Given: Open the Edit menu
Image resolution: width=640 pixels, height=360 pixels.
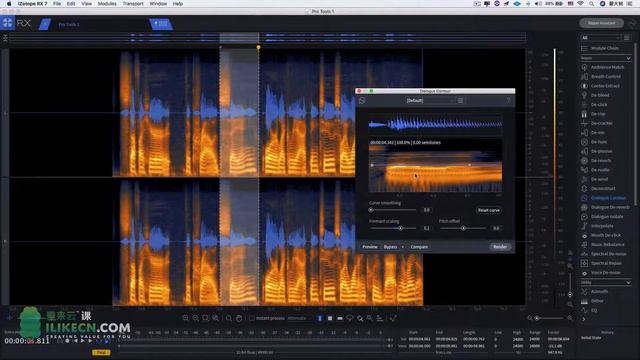Looking at the screenshot, I should 71,4.
